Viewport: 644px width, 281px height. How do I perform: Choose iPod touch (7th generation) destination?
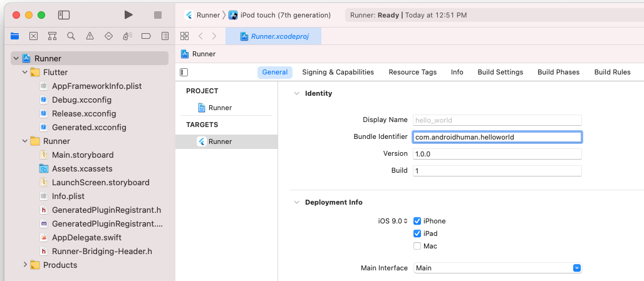point(279,15)
